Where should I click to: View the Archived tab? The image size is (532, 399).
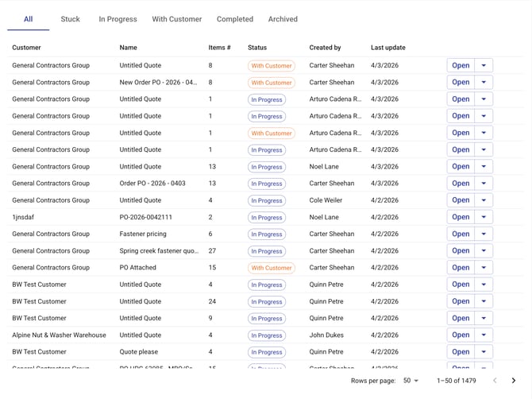pos(283,19)
